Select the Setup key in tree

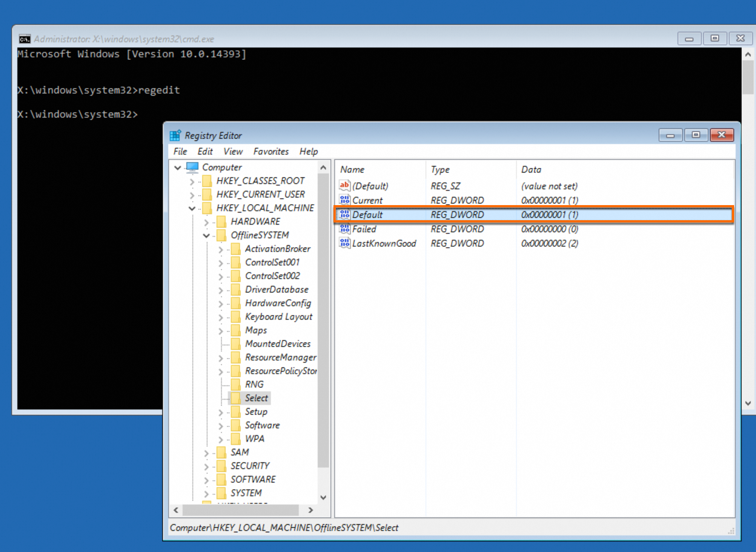[256, 412]
